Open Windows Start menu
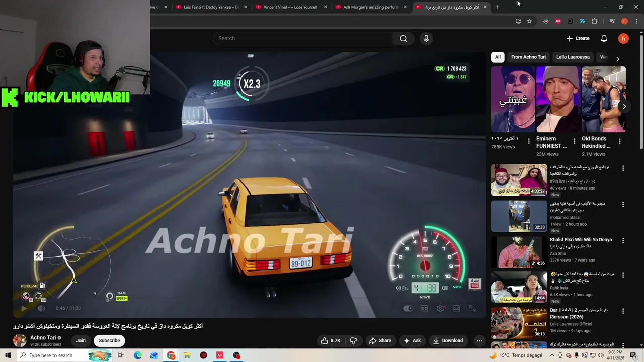 click(x=8, y=355)
